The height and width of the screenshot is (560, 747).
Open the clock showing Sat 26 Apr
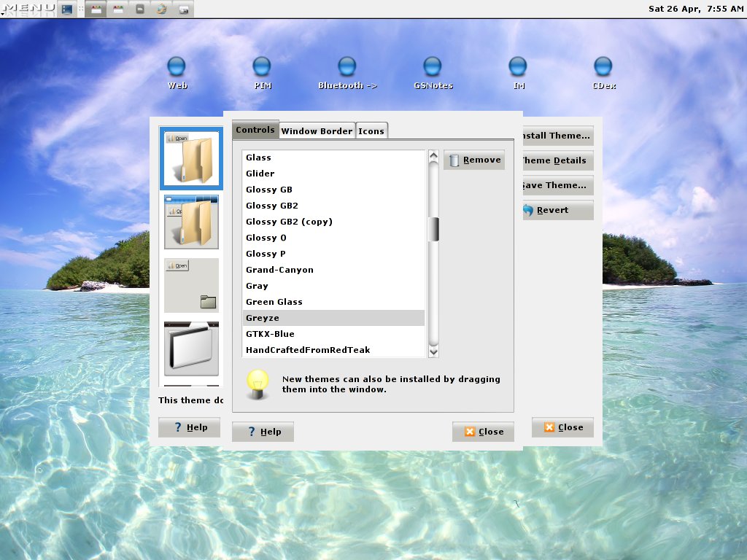tap(695, 9)
